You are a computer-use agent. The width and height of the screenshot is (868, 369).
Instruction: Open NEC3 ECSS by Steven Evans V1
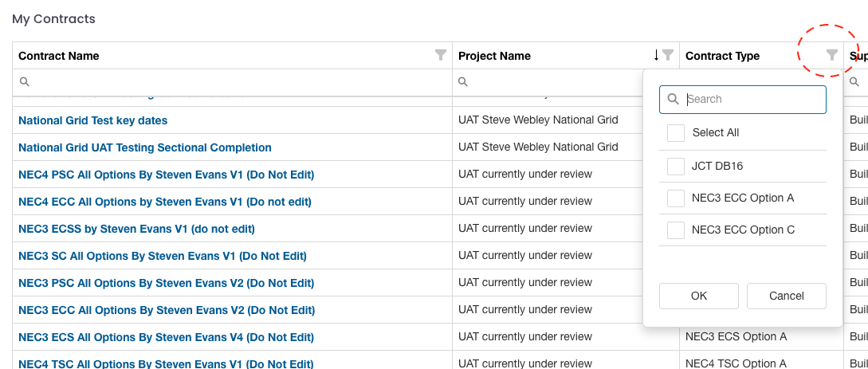point(137,229)
